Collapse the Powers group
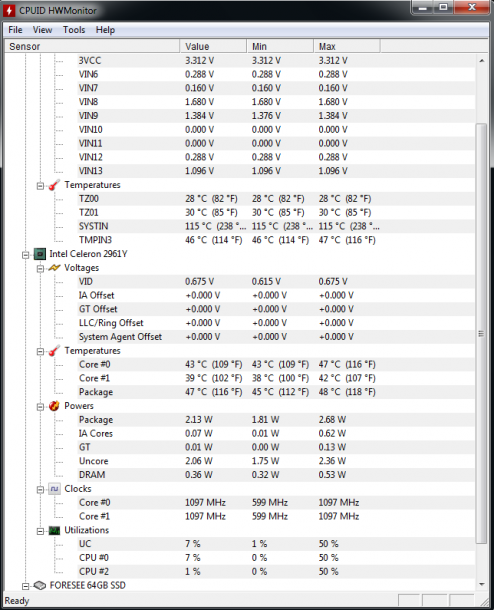 (x=40, y=407)
